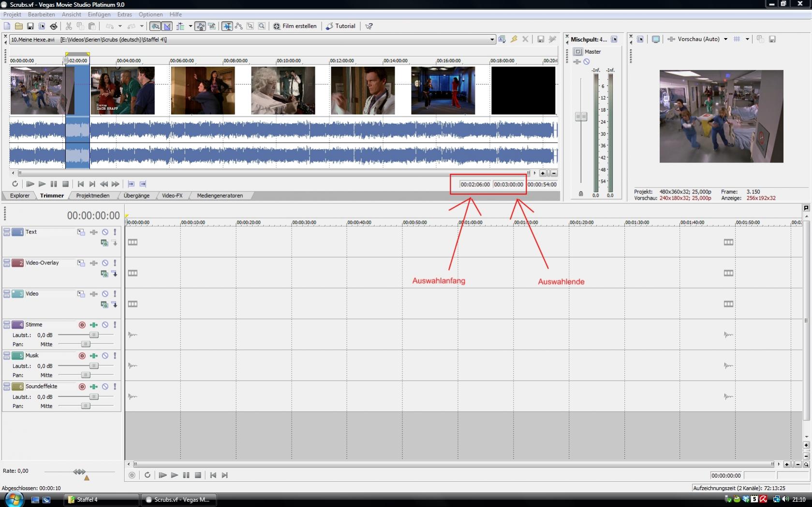
Task: Click the Rate scrub control
Action: [x=80, y=472]
